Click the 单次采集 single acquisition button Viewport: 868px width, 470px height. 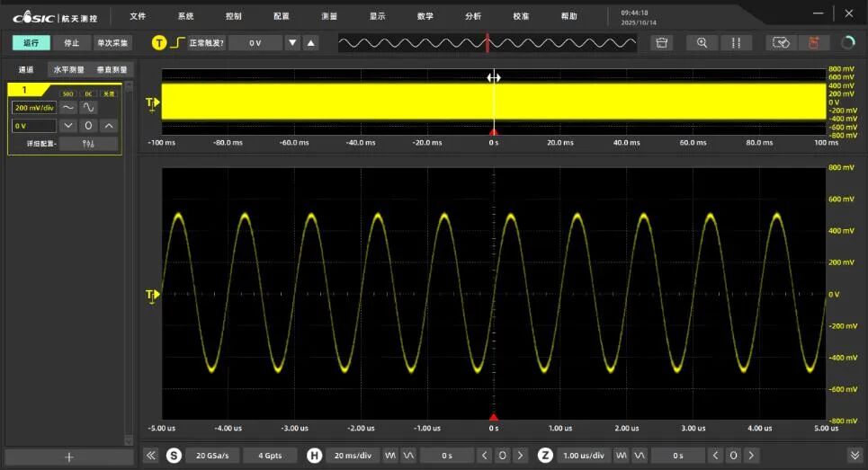pyautogui.click(x=112, y=42)
